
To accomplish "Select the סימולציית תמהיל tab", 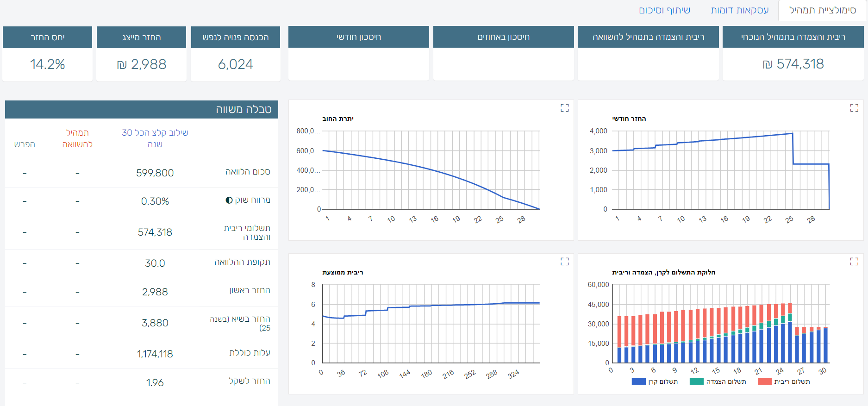I will pyautogui.click(x=822, y=10).
